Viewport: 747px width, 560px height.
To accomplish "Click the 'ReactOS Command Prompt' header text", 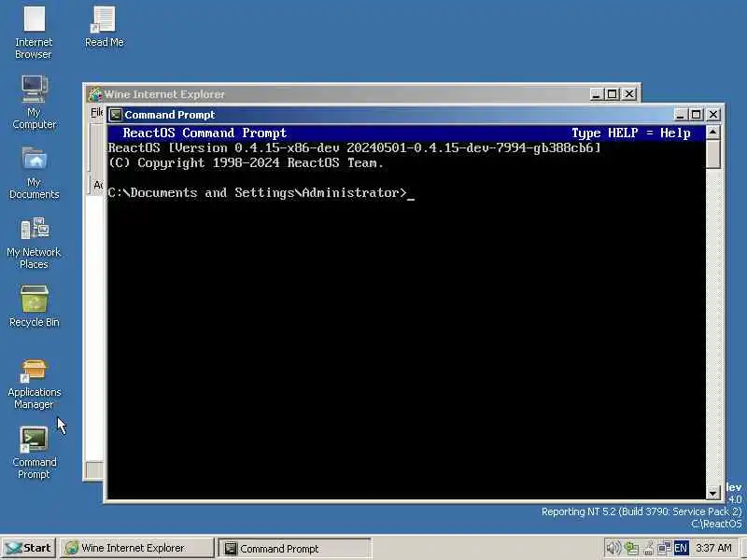I will tap(204, 133).
